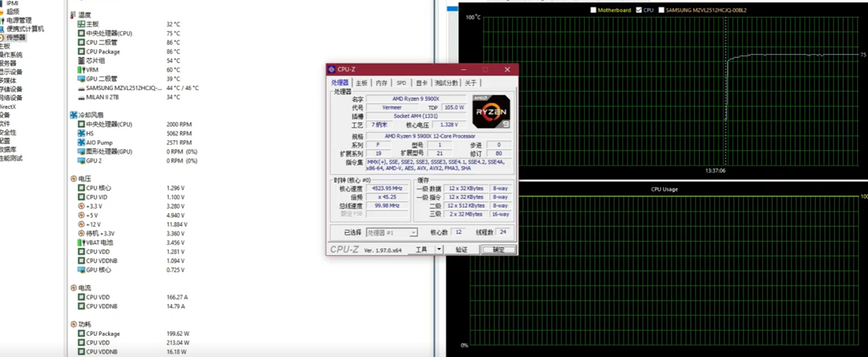Image resolution: width=868 pixels, height=357 pixels.
Task: Click the CPU-Z app icon in title bar
Action: pyautogui.click(x=332, y=70)
